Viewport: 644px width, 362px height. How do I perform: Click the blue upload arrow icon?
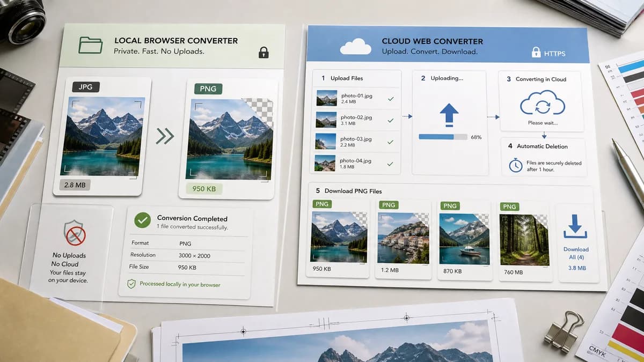click(449, 115)
